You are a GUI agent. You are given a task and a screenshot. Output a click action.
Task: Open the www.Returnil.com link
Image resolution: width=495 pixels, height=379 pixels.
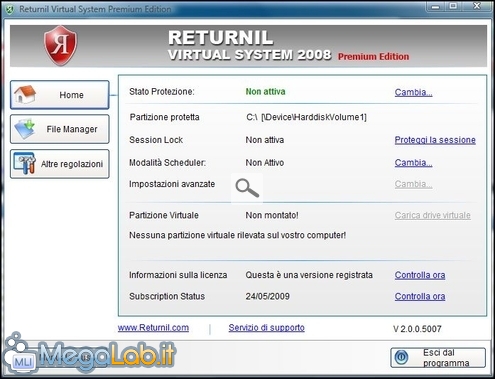click(x=153, y=328)
